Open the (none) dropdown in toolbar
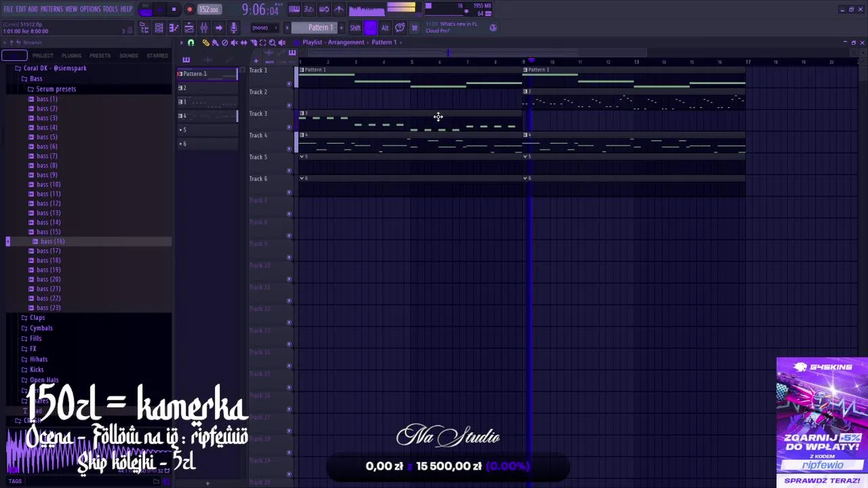868x488 pixels. (x=265, y=28)
